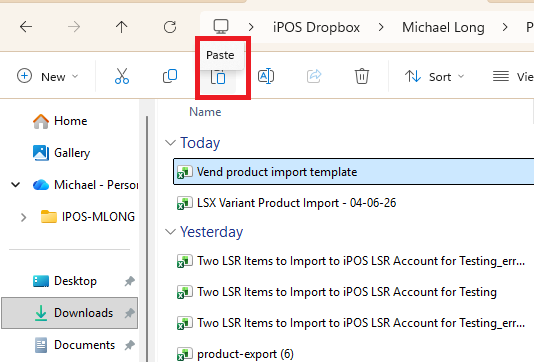Select Michael Long in the address breadcrumb

point(443,27)
